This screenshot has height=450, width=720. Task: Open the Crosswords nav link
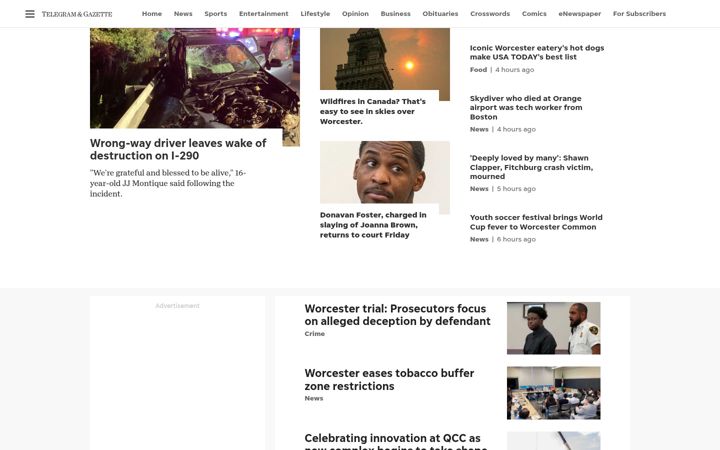490,14
